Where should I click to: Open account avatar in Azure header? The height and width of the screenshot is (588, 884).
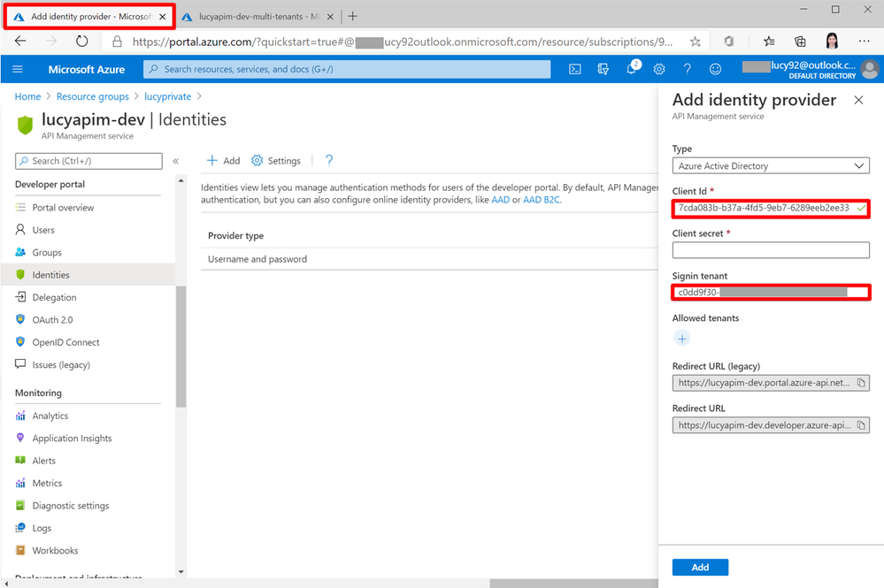tap(870, 69)
